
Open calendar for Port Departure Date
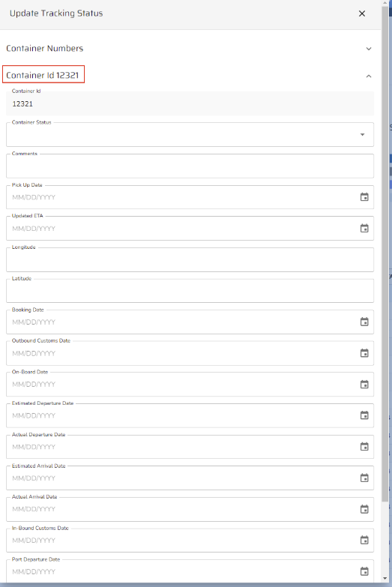[x=364, y=571]
